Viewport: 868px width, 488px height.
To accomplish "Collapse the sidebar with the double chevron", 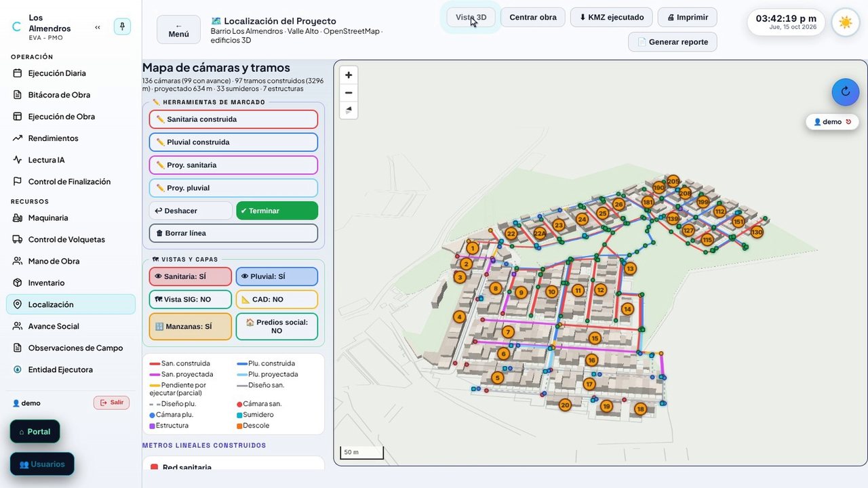I will tap(98, 27).
